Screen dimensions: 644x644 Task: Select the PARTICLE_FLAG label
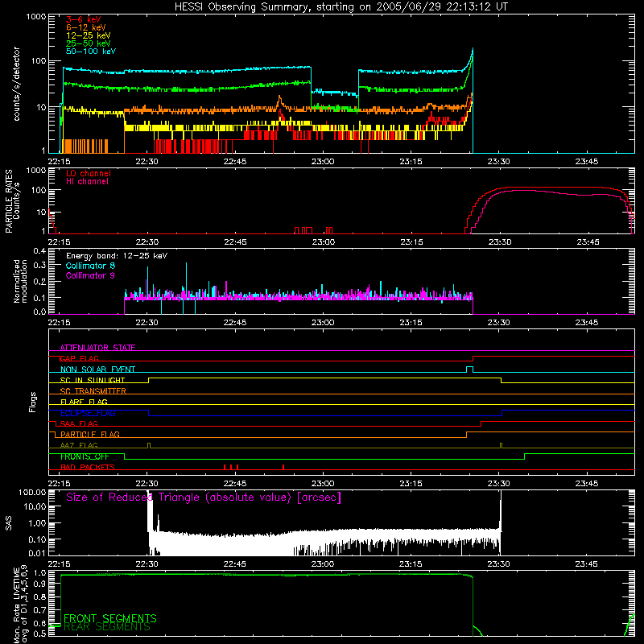tap(90, 434)
